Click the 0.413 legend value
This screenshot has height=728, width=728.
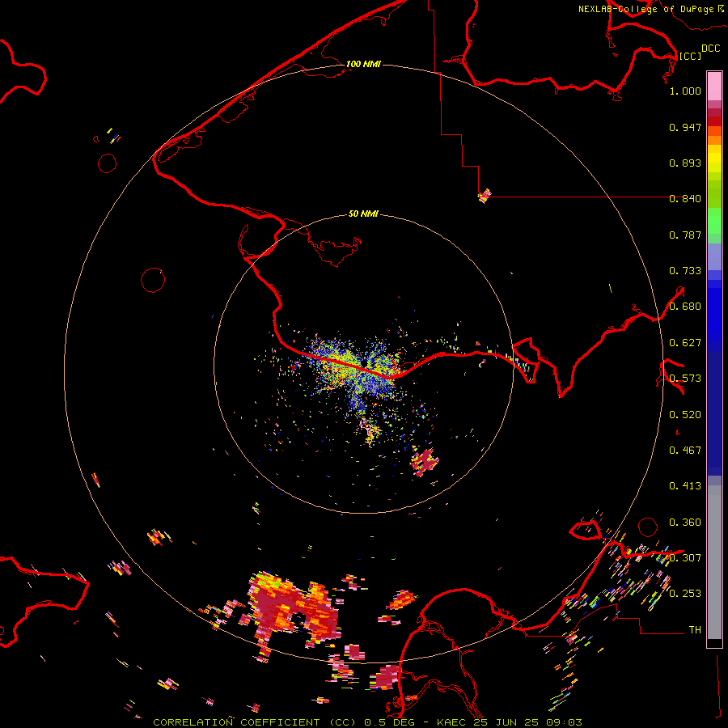click(x=685, y=486)
